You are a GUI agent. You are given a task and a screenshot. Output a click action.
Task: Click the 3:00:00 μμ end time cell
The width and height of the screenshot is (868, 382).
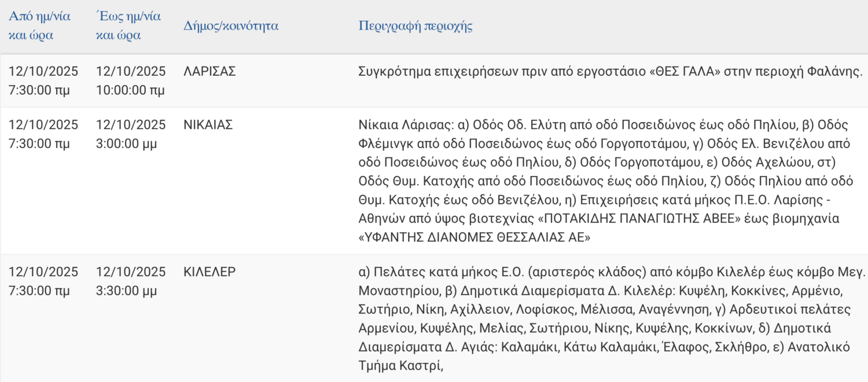click(126, 144)
